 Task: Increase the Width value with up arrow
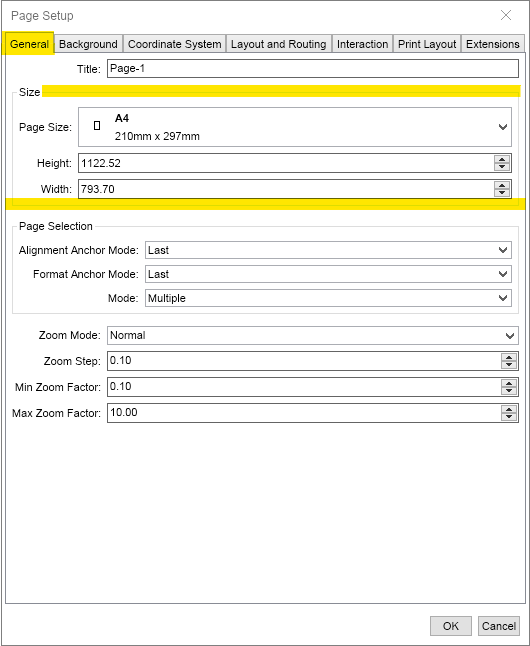502,185
